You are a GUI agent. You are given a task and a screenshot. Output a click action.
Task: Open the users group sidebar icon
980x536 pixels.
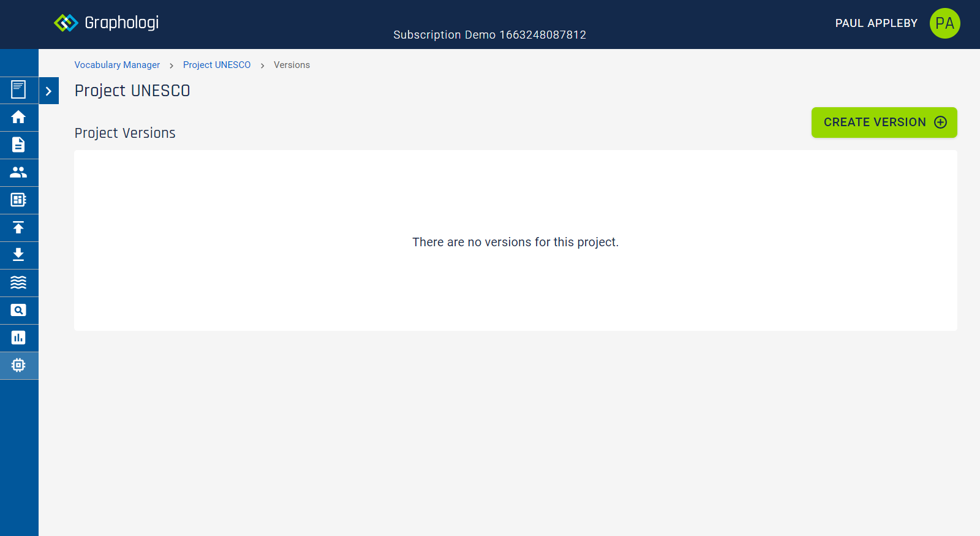coord(19,172)
